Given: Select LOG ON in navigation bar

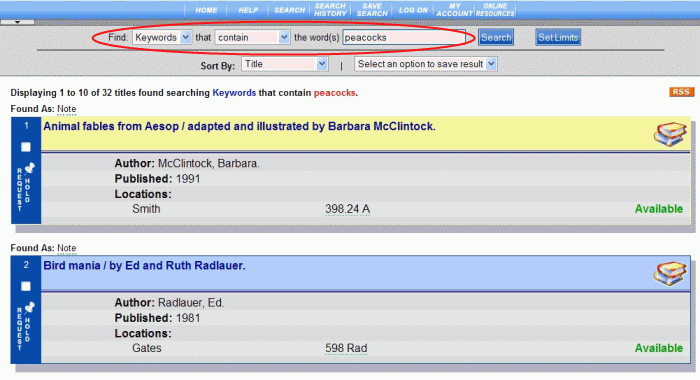Looking at the screenshot, I should click(x=413, y=10).
